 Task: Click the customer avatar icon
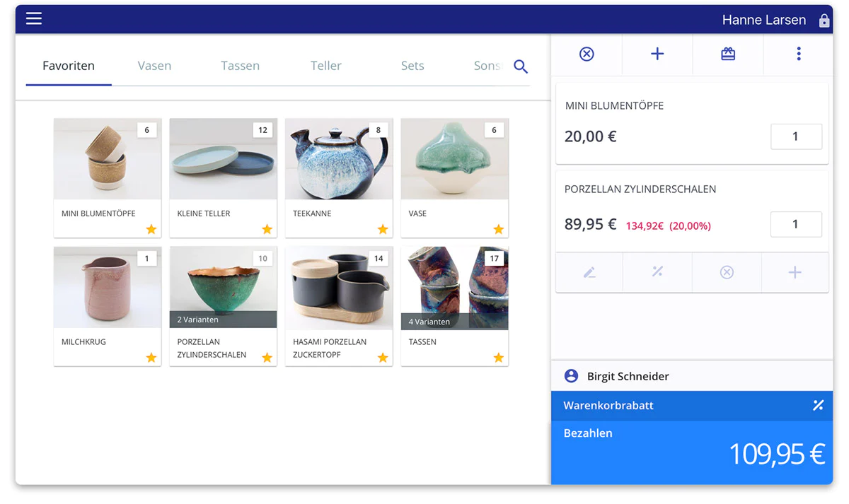point(571,376)
